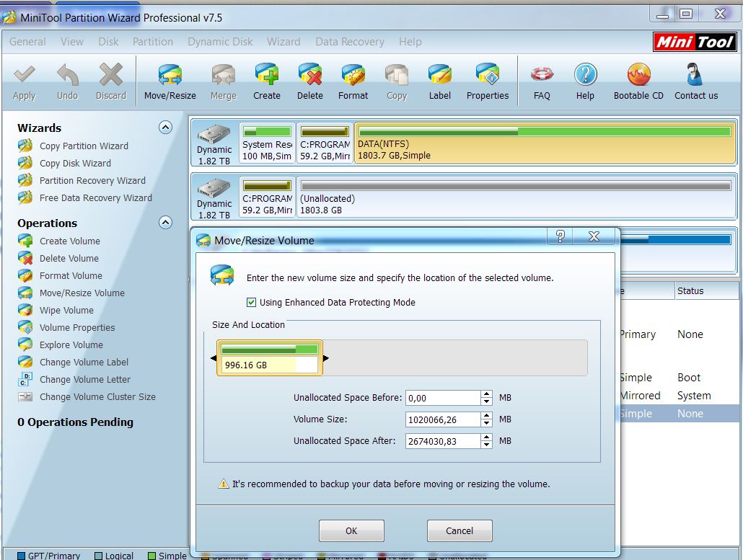Choose Explore Volume operation
This screenshot has height=560, width=743.
point(71,345)
